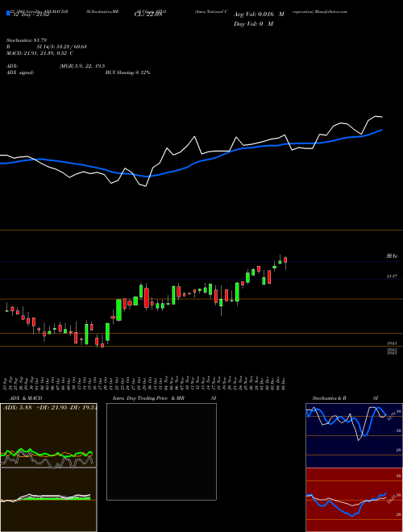This screenshot has height=532, width=403.
Task: Open the blue-background Stochastics chart panel
Action: [354, 435]
